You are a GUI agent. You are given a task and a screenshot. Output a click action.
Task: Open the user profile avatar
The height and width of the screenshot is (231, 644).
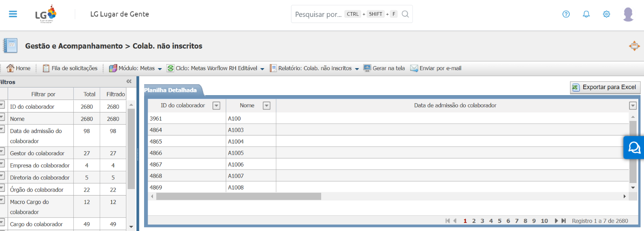[x=628, y=14]
